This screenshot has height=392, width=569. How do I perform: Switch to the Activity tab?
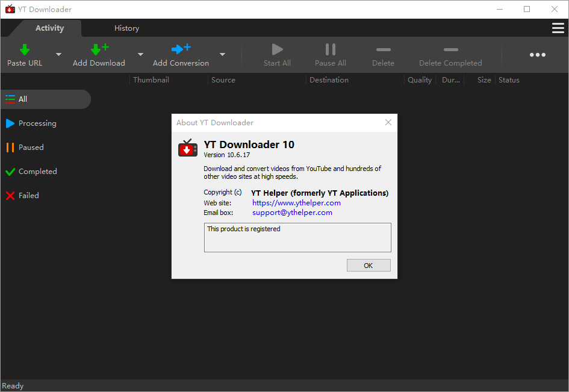pos(50,28)
